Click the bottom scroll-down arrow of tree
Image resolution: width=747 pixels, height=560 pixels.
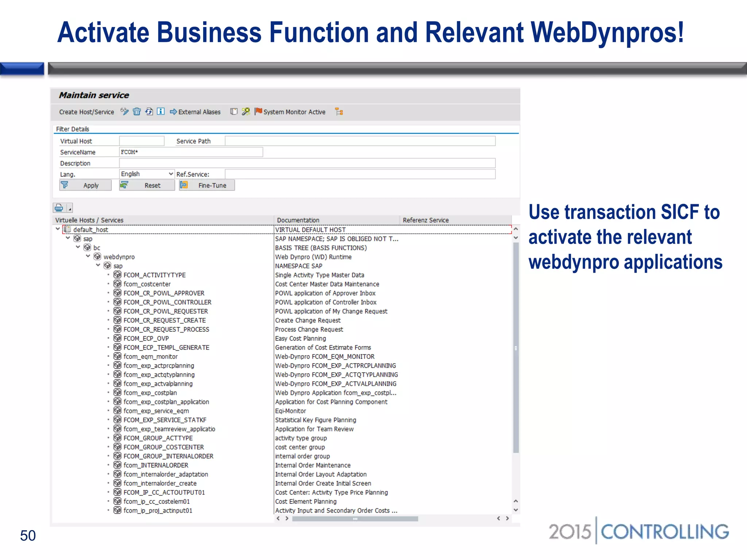[516, 510]
